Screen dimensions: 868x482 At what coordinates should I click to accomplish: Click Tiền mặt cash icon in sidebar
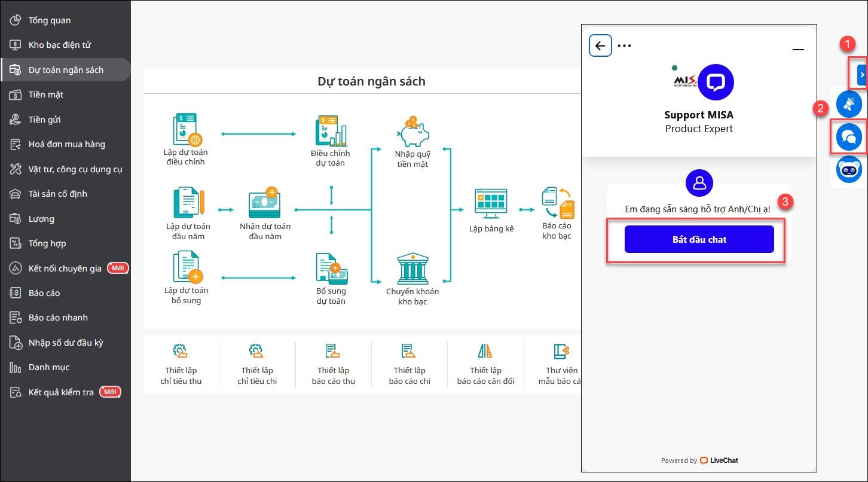pyautogui.click(x=16, y=94)
